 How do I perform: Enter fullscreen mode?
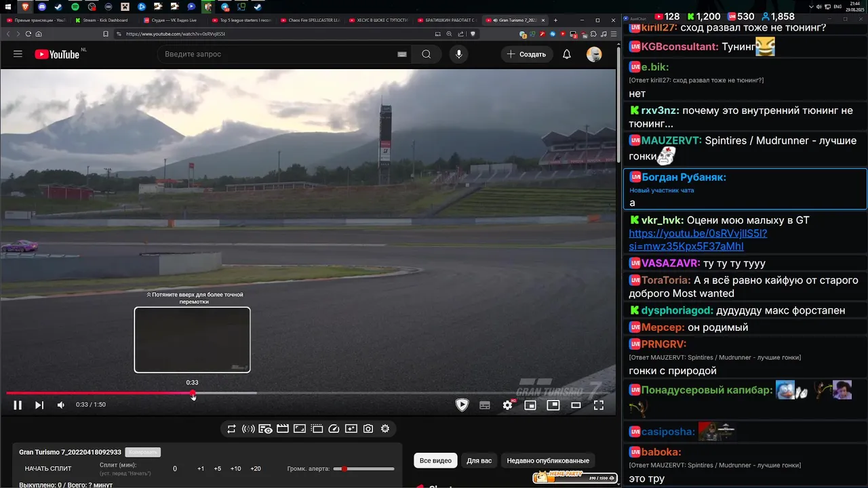click(599, 405)
